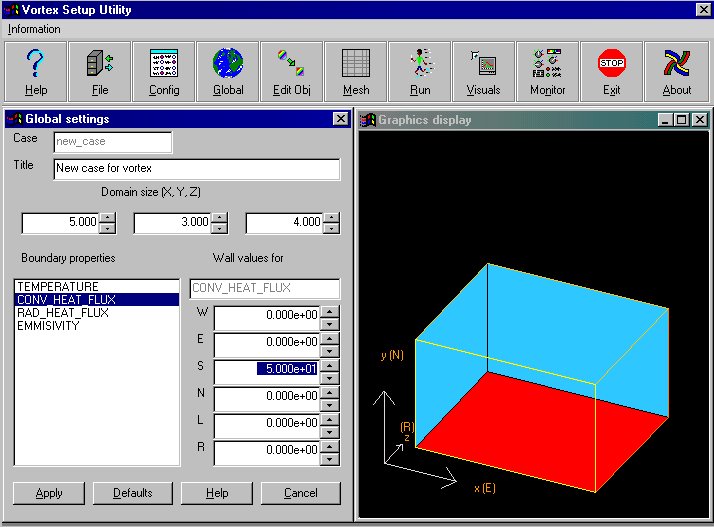Increase the Y domain size spinner

(x=219, y=218)
